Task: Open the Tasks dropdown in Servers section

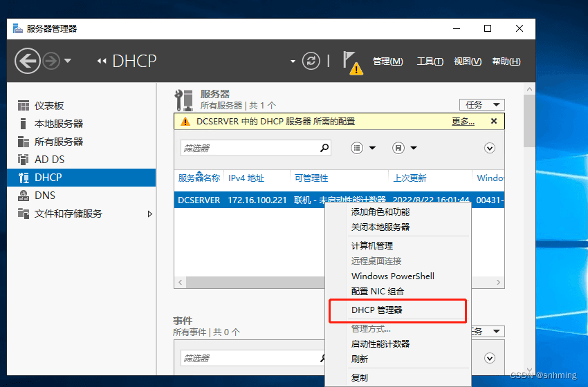Action: pyautogui.click(x=482, y=105)
